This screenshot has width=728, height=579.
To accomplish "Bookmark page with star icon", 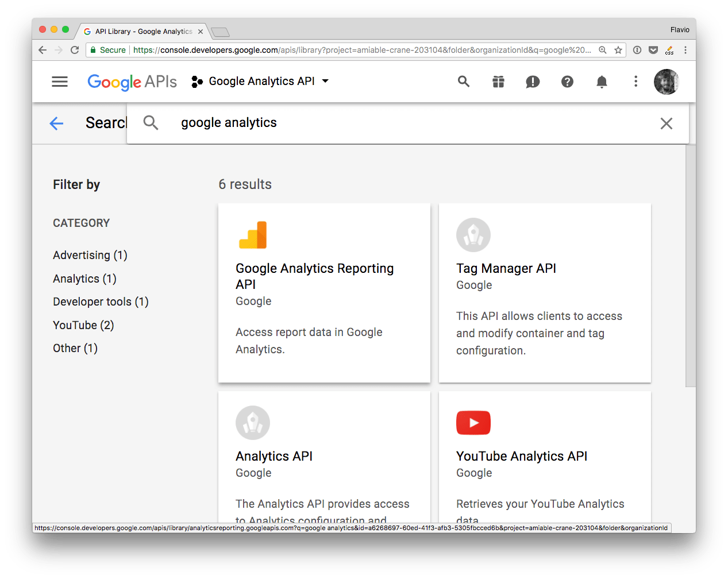I will coord(618,50).
